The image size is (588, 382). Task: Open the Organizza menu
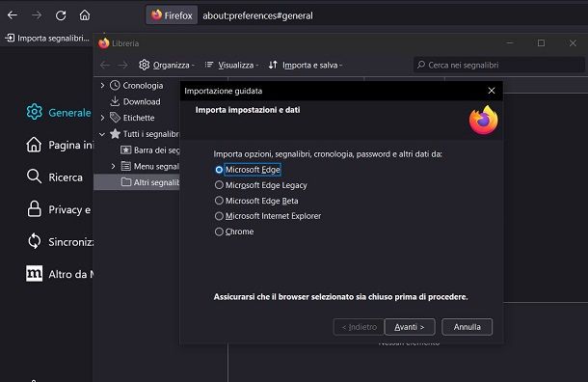coord(167,65)
